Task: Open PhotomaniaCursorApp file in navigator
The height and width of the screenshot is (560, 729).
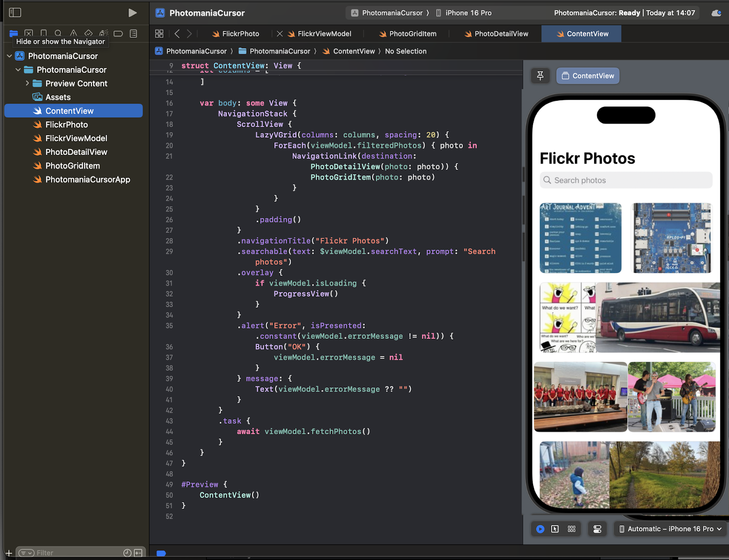Action: (87, 180)
